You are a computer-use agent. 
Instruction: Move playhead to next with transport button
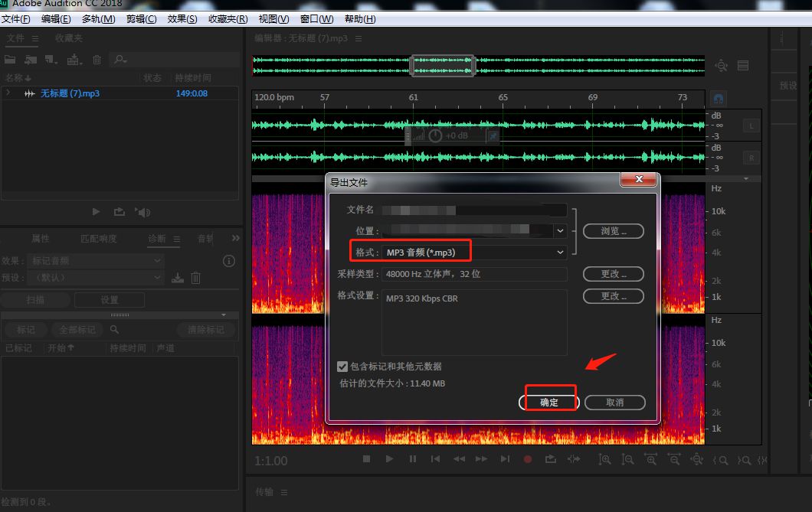click(505, 458)
